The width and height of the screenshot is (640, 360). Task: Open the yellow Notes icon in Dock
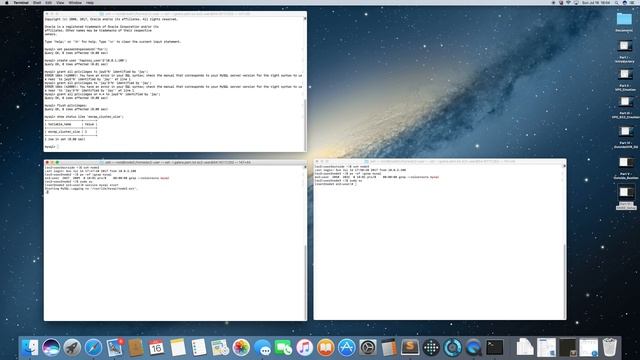pyautogui.click(x=178, y=348)
